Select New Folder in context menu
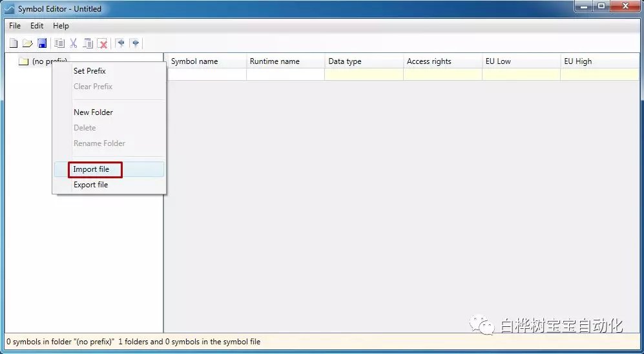Viewport: 644px width, 354px height. point(93,112)
